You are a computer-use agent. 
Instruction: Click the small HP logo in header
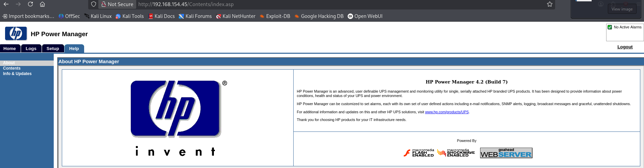16,33
